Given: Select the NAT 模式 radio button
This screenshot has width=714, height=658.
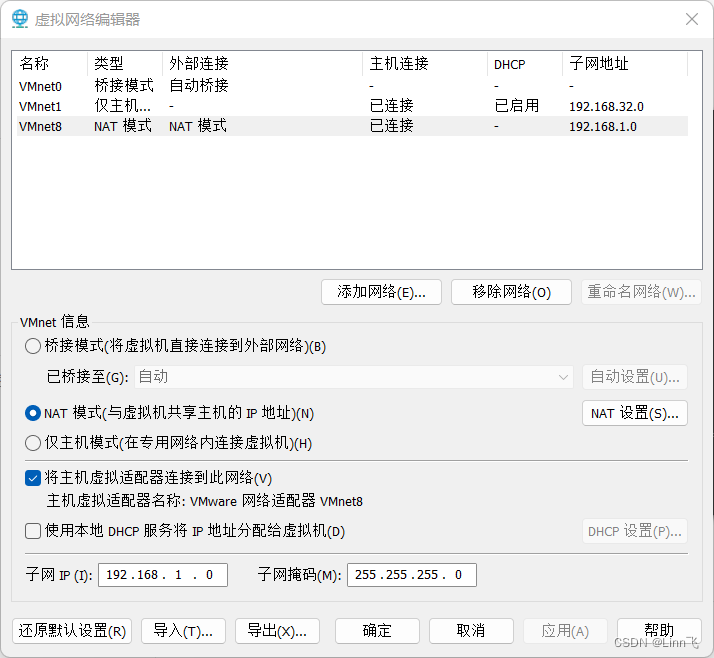Looking at the screenshot, I should tap(33, 413).
